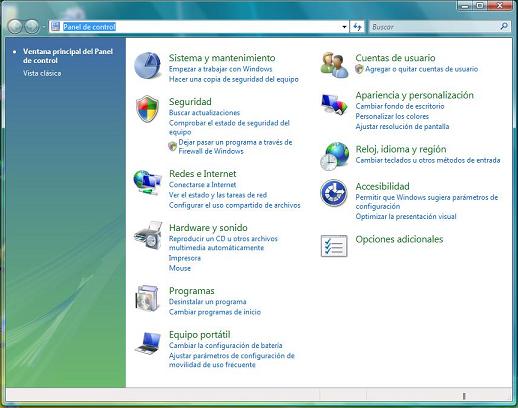
Task: Expand the address bar history dropdown arrow
Action: tap(344, 27)
